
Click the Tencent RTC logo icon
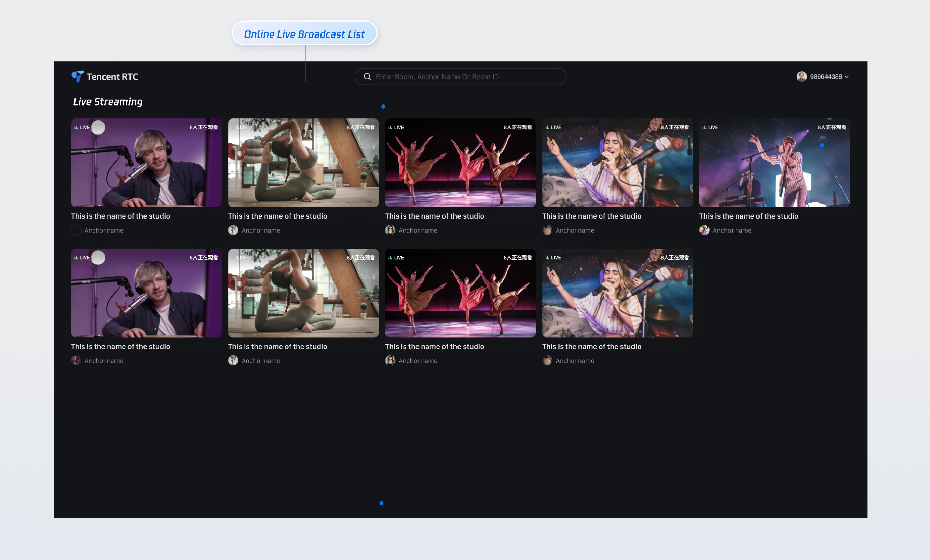(x=77, y=76)
